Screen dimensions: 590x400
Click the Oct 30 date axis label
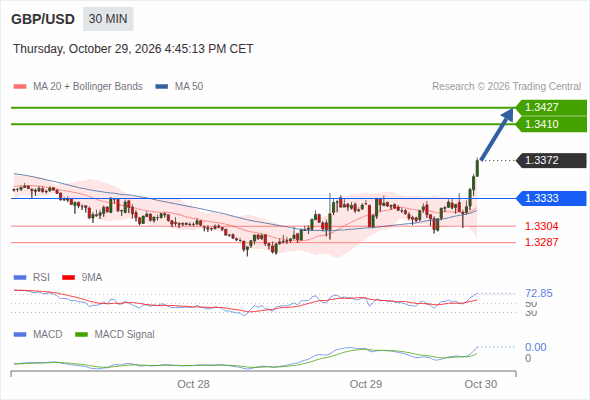tap(481, 384)
